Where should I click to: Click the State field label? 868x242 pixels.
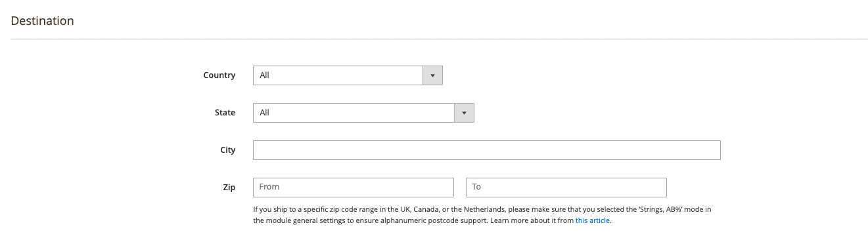pyautogui.click(x=225, y=113)
